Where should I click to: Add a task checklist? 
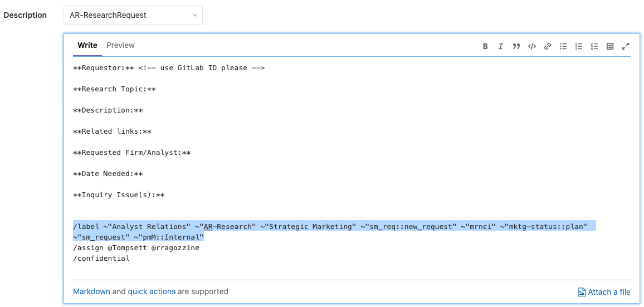[x=594, y=46]
